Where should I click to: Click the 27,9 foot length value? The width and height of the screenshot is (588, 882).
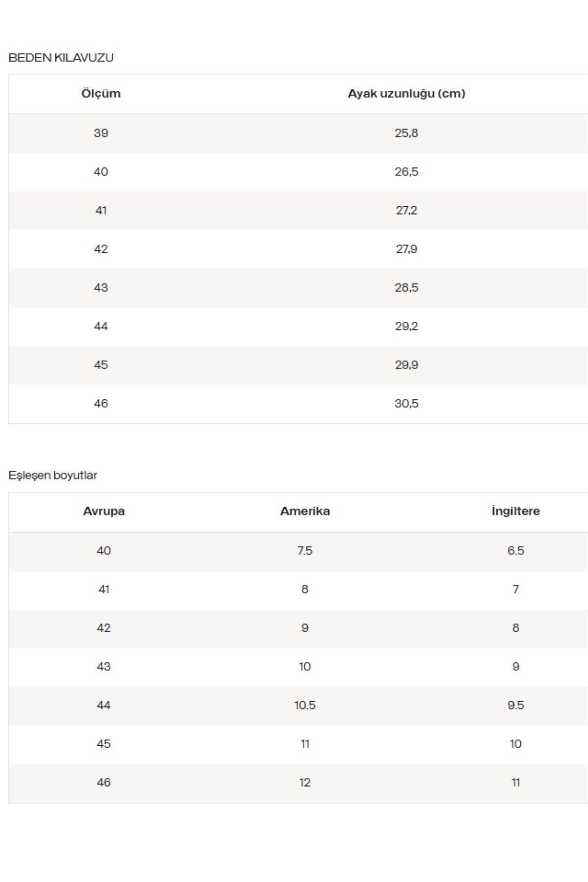click(x=406, y=249)
